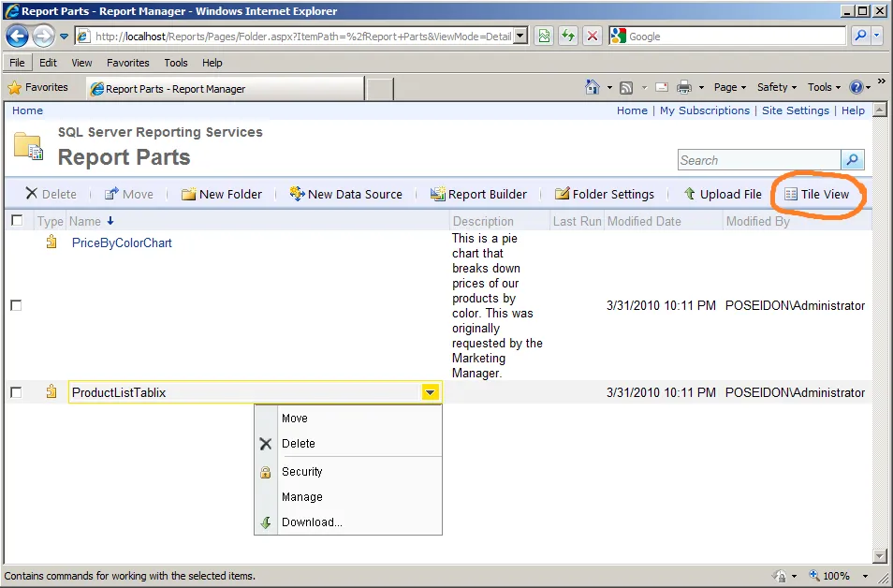
Task: Expand the search provider dropdown arrow
Action: point(878,36)
